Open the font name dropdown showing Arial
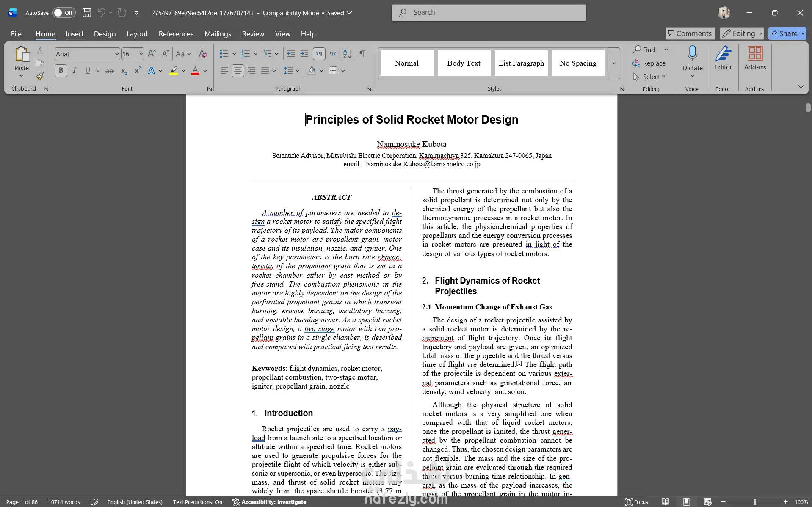Image resolution: width=812 pixels, height=507 pixels. pos(87,54)
